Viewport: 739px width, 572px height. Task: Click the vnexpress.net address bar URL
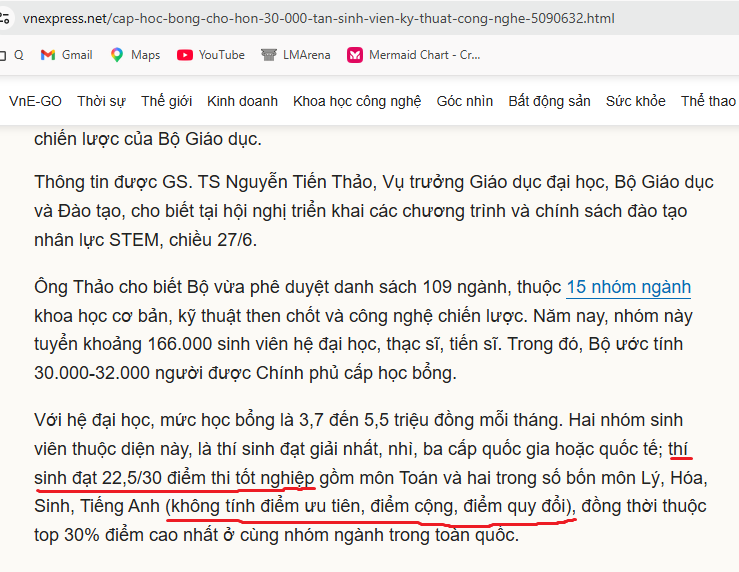pyautogui.click(x=319, y=18)
